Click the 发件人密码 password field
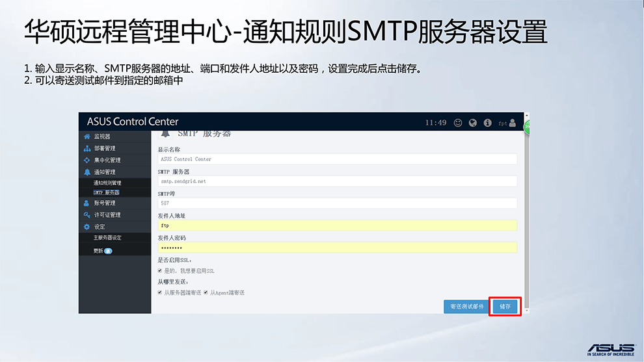The image size is (644, 362). coord(337,248)
